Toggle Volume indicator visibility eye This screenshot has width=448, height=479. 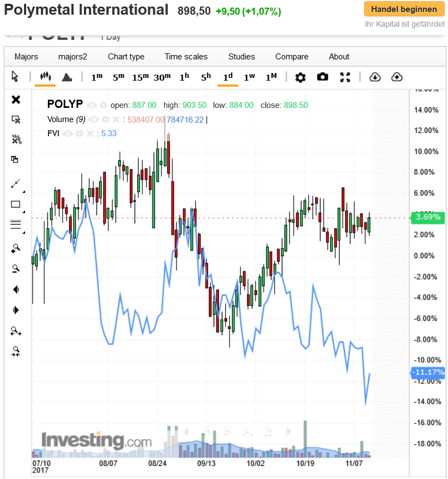pyautogui.click(x=94, y=119)
